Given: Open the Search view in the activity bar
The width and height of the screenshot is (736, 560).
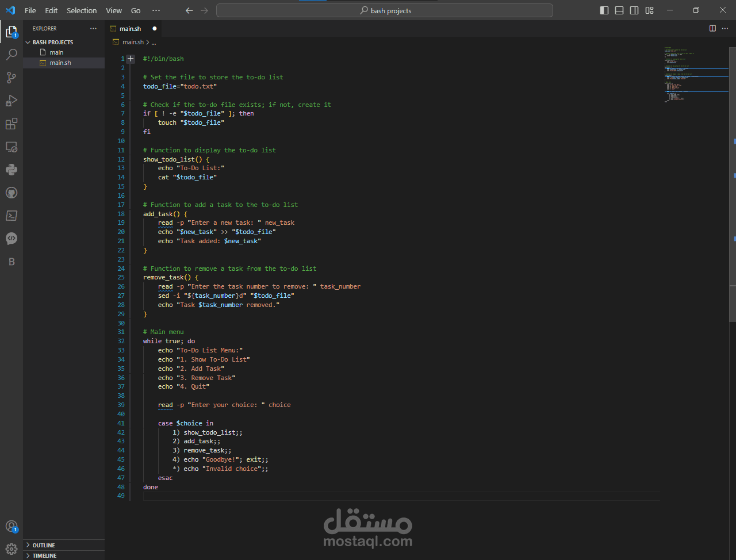Looking at the screenshot, I should (x=11, y=54).
